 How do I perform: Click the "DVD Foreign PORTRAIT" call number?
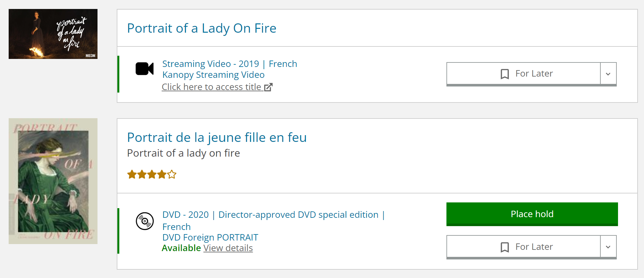click(210, 237)
